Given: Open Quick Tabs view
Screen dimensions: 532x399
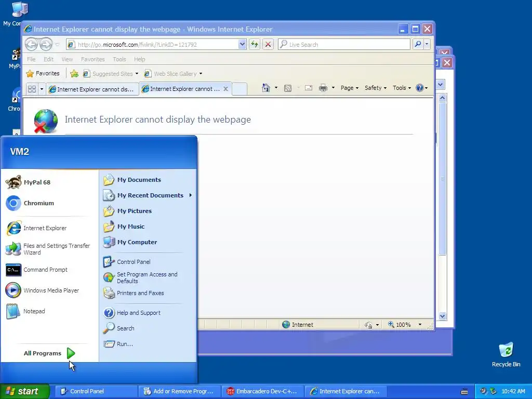Looking at the screenshot, I should (x=32, y=89).
